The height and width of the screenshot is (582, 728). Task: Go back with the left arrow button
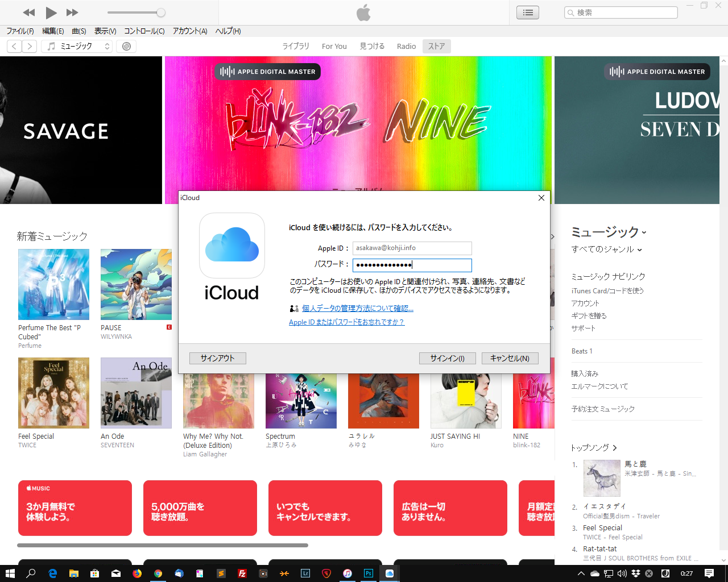[15, 47]
